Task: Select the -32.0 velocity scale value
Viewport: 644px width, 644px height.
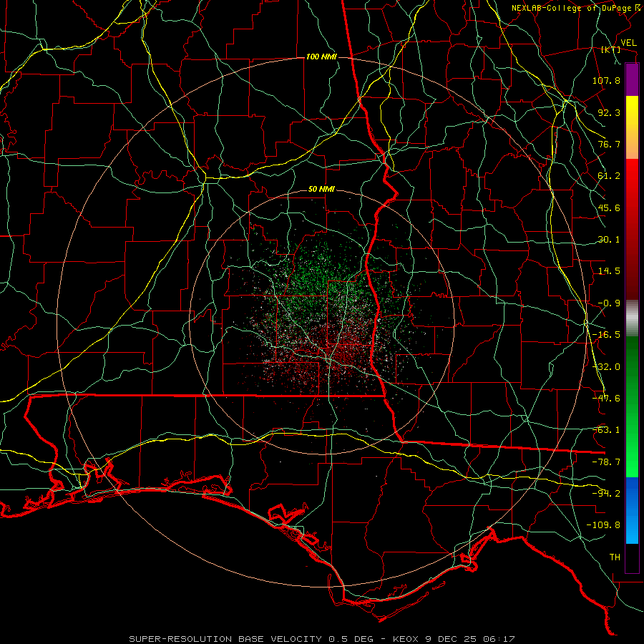Action: tap(606, 367)
